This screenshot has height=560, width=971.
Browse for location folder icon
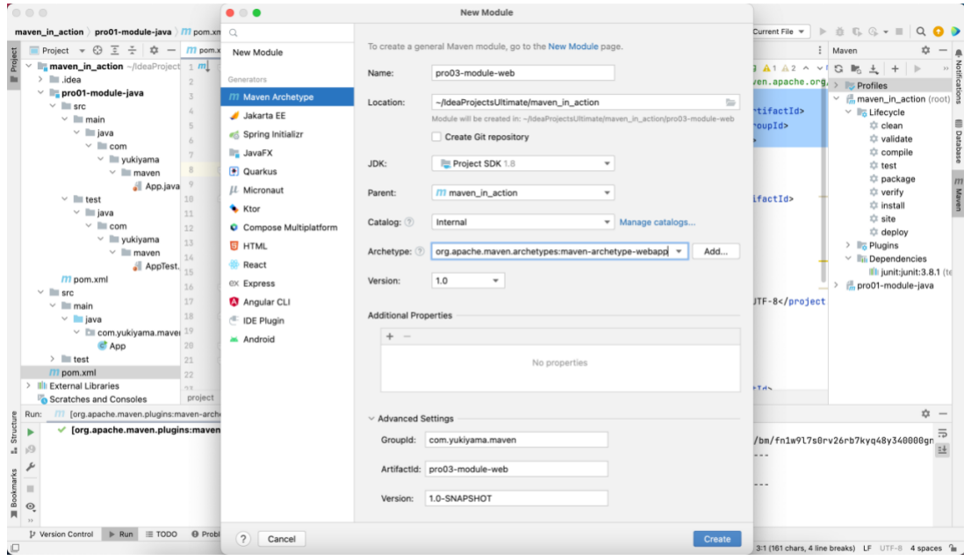(730, 102)
